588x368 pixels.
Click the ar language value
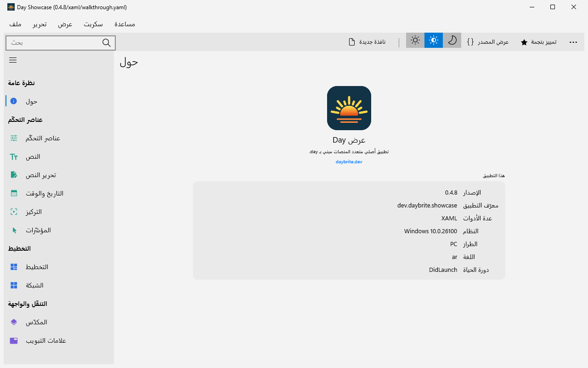(455, 257)
